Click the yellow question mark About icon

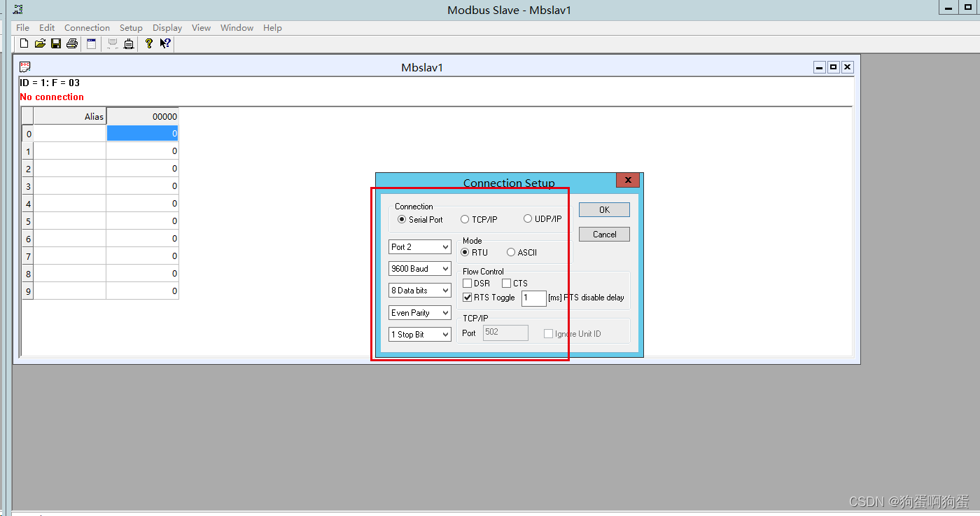click(148, 43)
